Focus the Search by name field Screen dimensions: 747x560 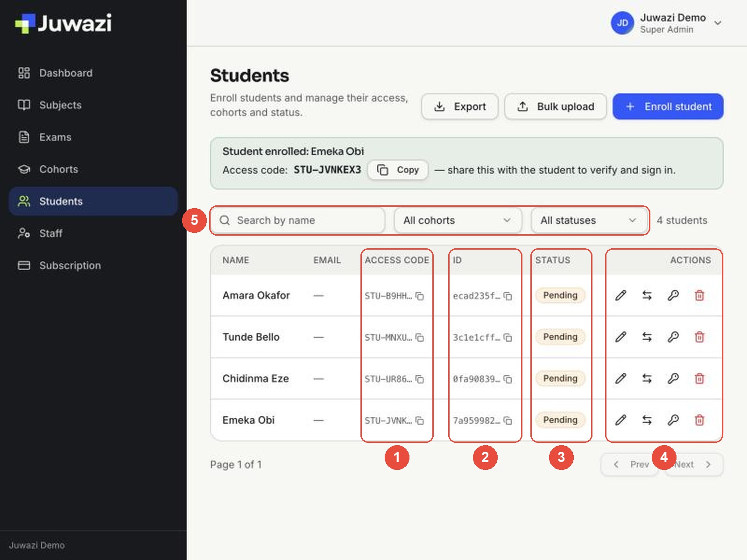(298, 220)
